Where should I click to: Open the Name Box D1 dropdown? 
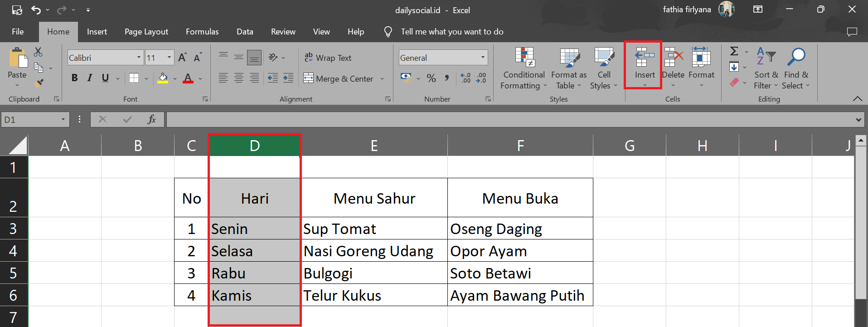[63, 120]
